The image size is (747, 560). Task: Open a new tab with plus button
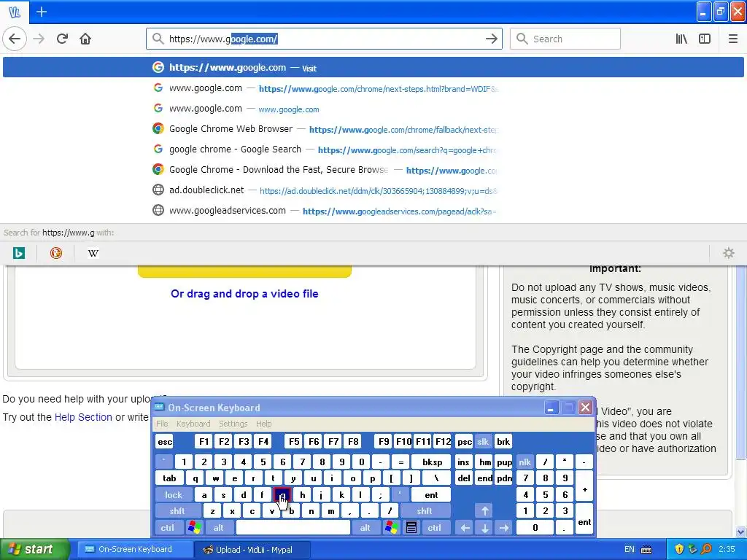[42, 12]
